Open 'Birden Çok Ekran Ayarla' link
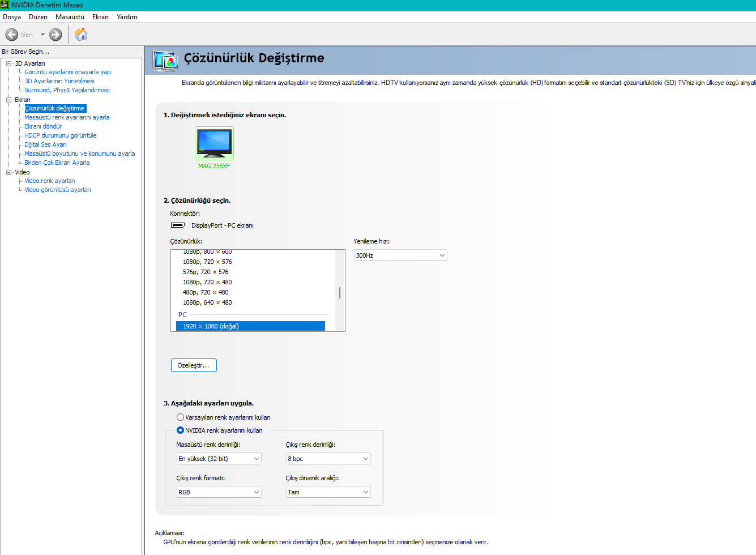Screen dimensions: 756x555 57,163
